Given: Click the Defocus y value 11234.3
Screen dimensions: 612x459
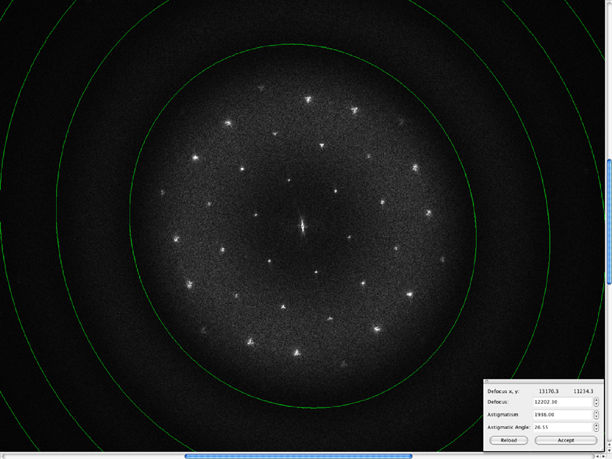Looking at the screenshot, I should tap(583, 391).
